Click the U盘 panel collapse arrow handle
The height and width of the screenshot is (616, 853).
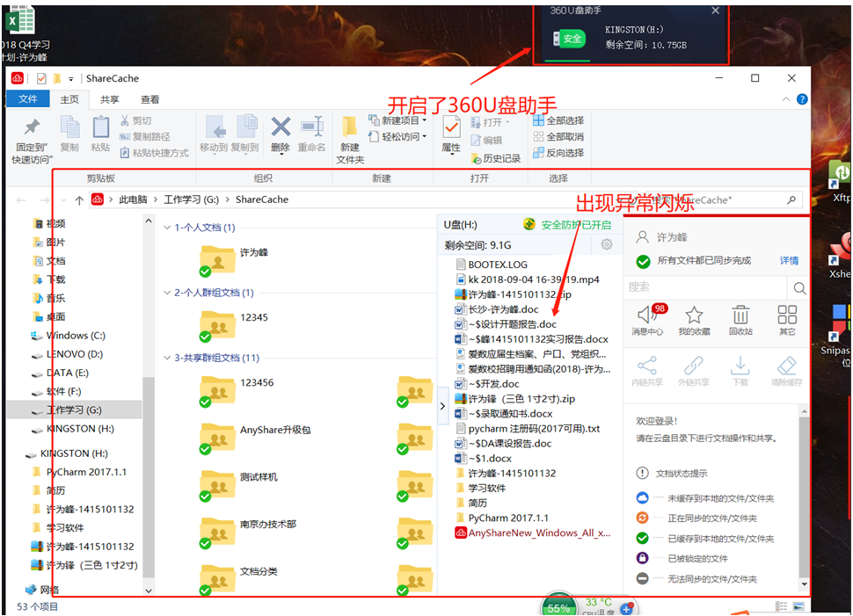tap(443, 406)
